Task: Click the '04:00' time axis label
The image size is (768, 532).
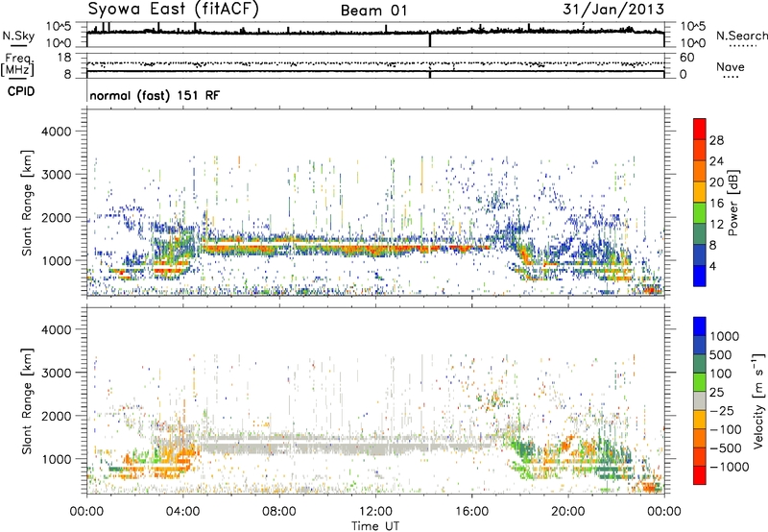Action: (x=183, y=512)
